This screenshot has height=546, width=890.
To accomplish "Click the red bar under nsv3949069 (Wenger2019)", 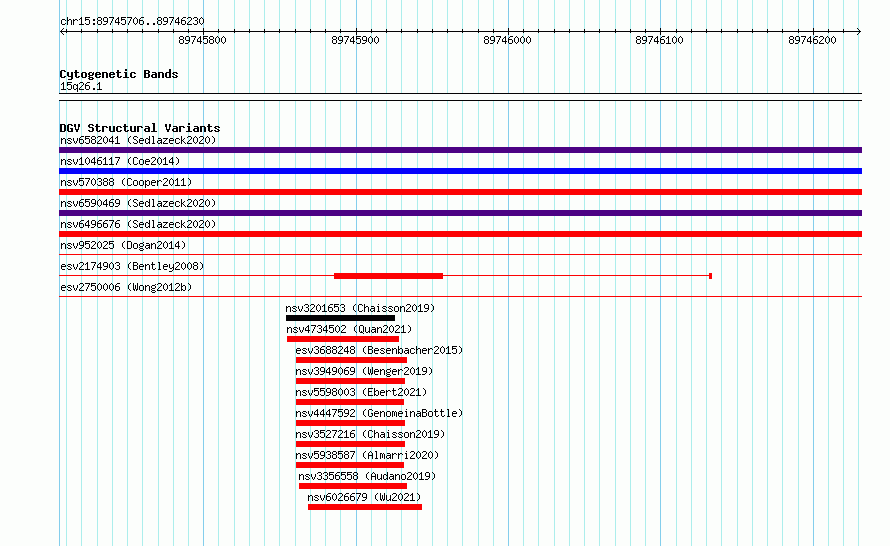I will pyautogui.click(x=350, y=381).
